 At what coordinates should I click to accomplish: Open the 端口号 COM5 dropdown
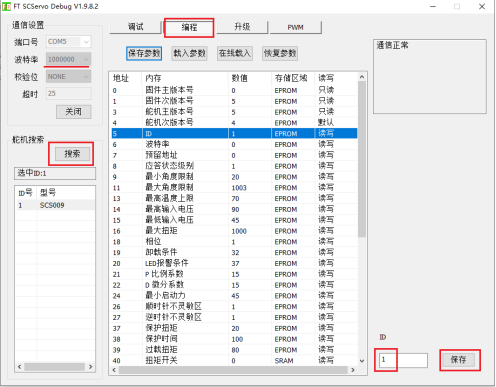click(68, 42)
